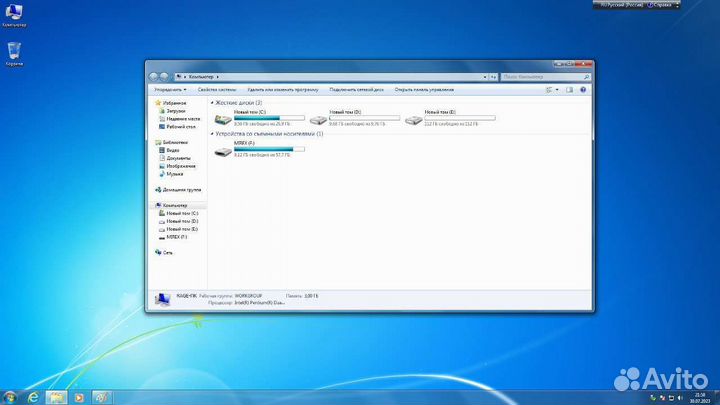Click the back navigation arrow button
This screenshot has height=405, width=720.
(155, 76)
